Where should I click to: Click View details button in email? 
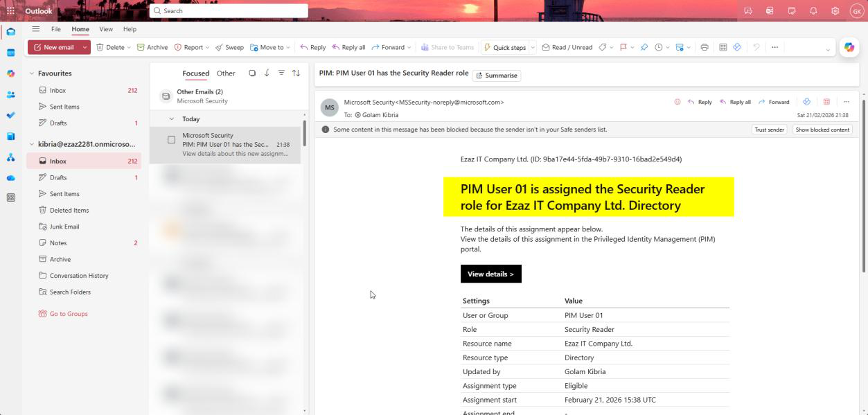point(490,274)
